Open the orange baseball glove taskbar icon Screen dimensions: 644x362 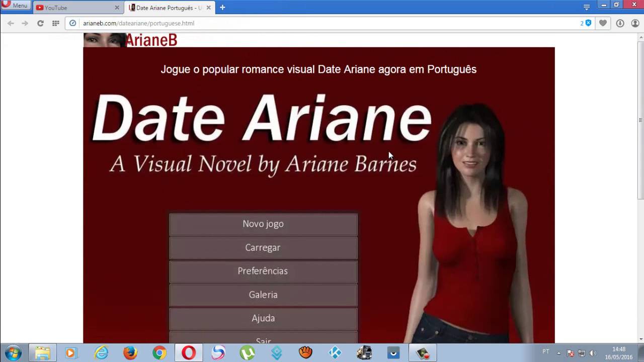point(305,353)
